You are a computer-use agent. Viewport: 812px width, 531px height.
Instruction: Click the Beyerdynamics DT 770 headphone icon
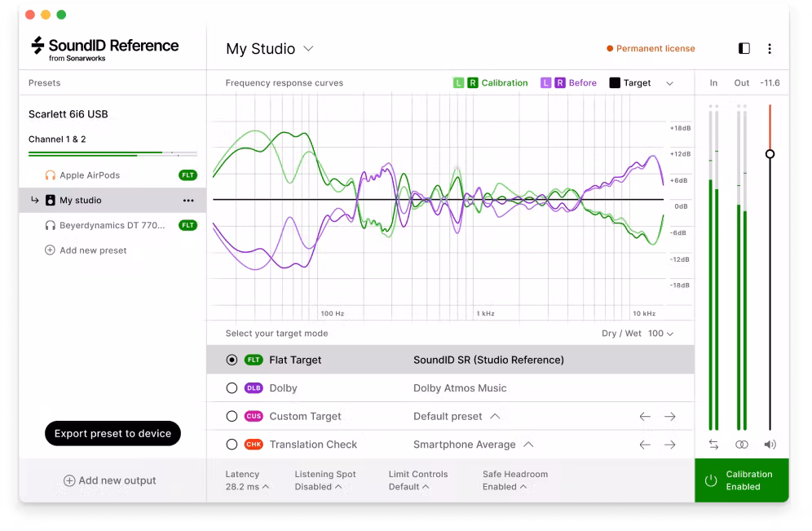50,225
